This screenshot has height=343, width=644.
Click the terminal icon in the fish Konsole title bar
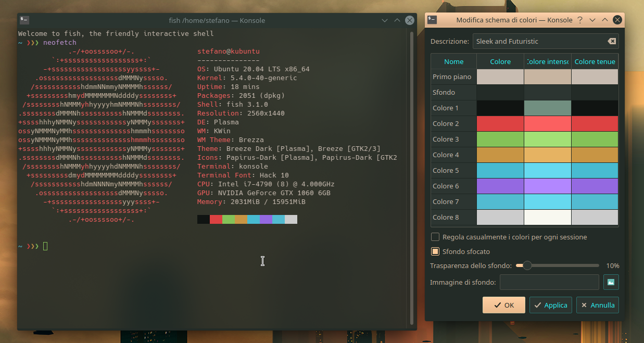pyautogui.click(x=24, y=20)
